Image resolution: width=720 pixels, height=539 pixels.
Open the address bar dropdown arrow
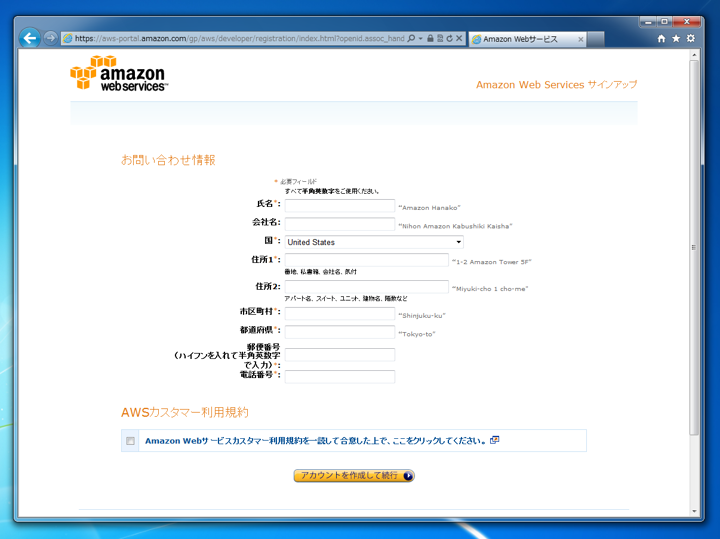[x=420, y=39]
